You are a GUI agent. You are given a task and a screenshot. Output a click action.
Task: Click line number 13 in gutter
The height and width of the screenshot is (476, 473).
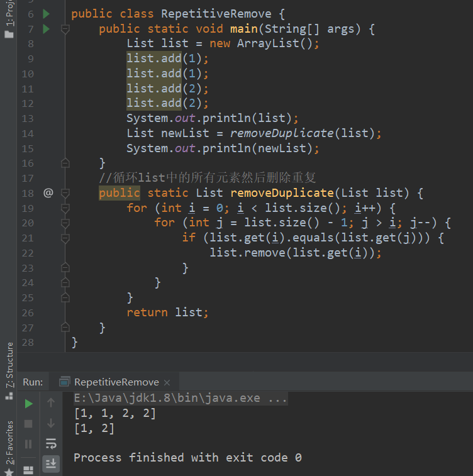[x=28, y=119]
